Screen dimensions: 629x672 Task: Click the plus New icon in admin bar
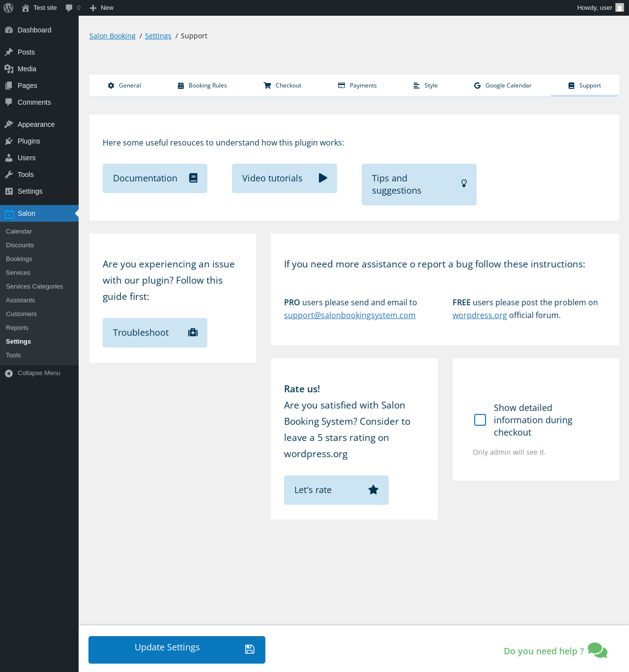click(x=93, y=8)
